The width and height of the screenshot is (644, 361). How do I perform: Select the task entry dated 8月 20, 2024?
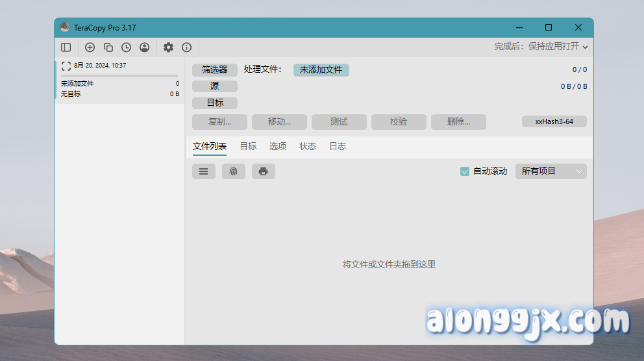coord(119,79)
